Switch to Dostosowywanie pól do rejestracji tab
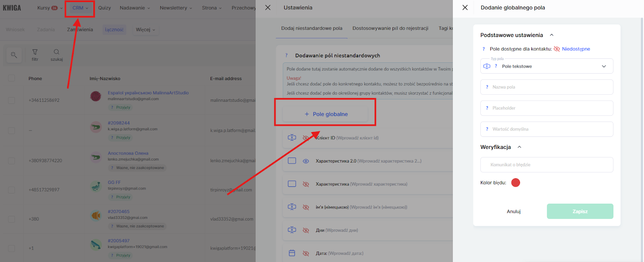This screenshot has width=644, height=262. (x=390, y=28)
